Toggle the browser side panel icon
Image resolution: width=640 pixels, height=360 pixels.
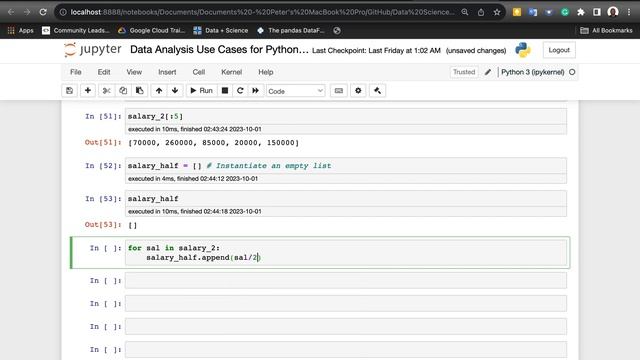pyautogui.click(x=597, y=12)
